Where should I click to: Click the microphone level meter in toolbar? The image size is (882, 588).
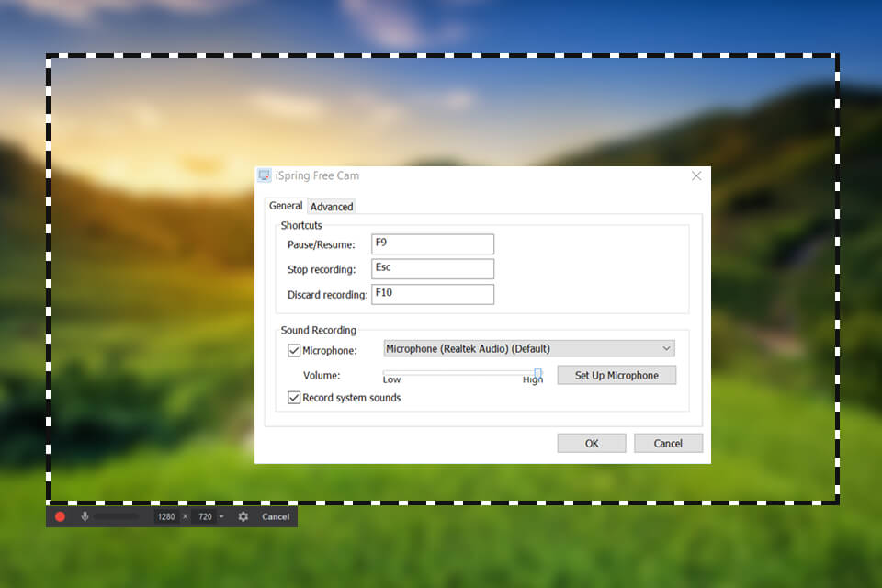pyautogui.click(x=117, y=516)
